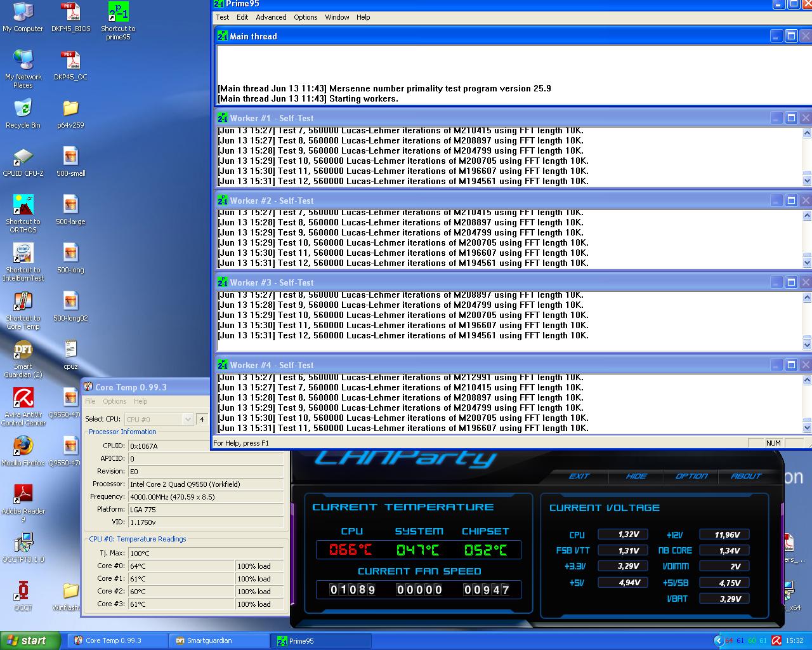This screenshot has width=812, height=650.
Task: Open DKP45_BIOS PDF desktop icon
Action: point(70,18)
